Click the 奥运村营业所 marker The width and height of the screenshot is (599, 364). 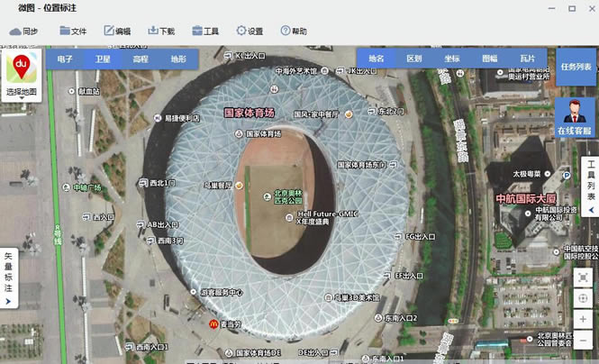[500, 72]
